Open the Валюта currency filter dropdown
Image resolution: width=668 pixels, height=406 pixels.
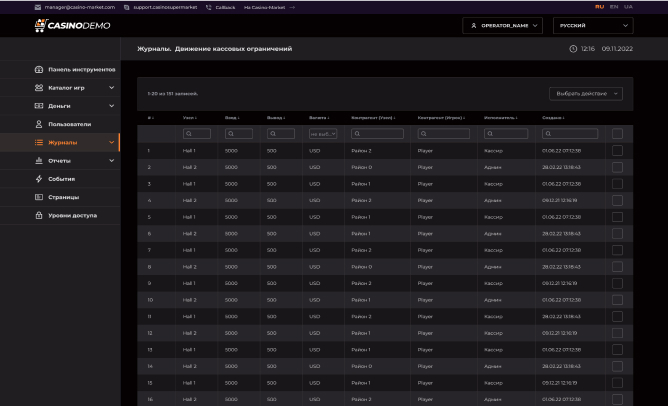(x=323, y=133)
